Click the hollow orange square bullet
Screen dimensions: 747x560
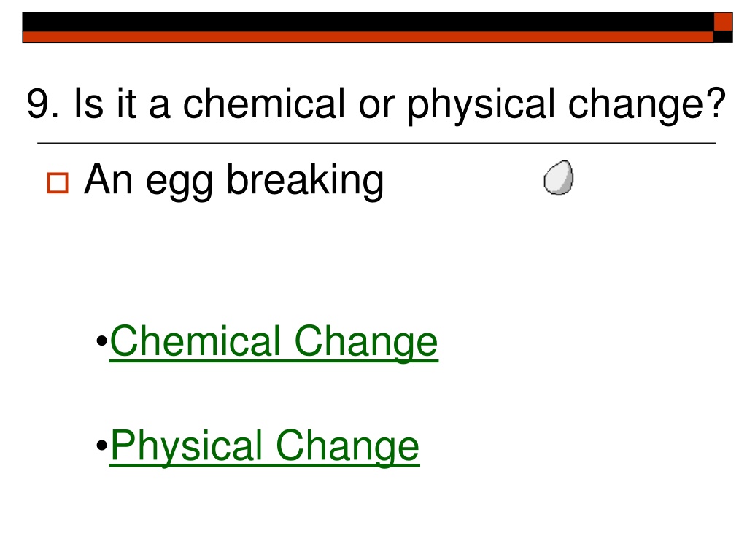click(x=58, y=183)
